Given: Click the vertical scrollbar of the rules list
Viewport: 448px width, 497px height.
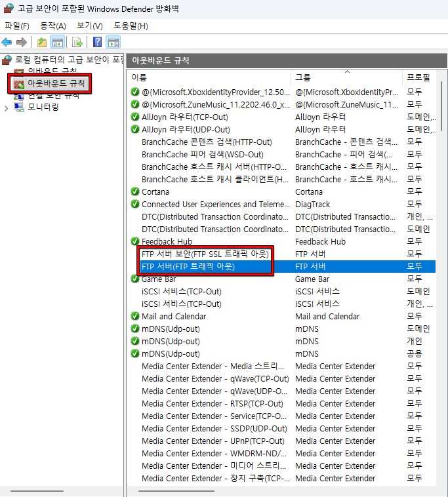Looking at the screenshot, I should (x=441, y=105).
